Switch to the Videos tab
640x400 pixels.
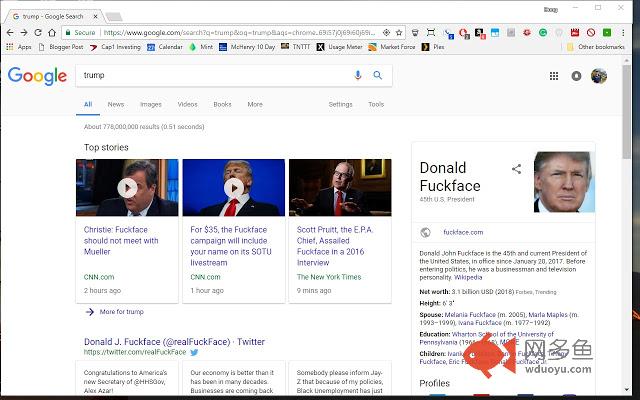click(187, 104)
